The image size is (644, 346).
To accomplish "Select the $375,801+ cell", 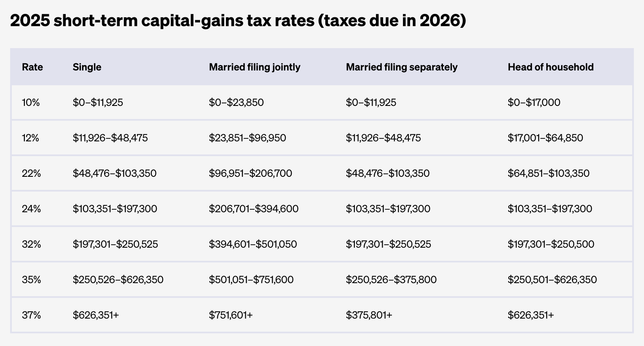I will tap(369, 315).
